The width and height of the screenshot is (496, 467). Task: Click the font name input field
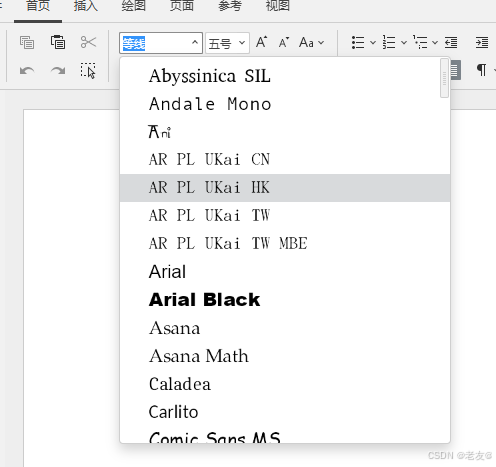tap(155, 43)
